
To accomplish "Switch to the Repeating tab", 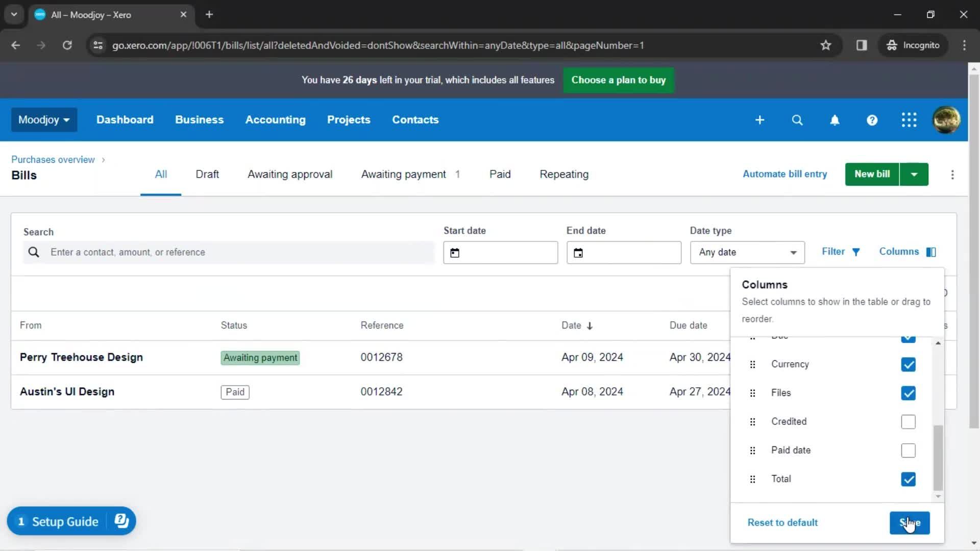I will [x=564, y=174].
